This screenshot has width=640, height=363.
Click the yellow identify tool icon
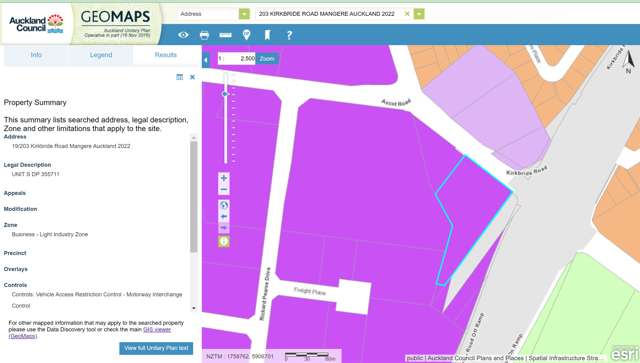click(224, 241)
